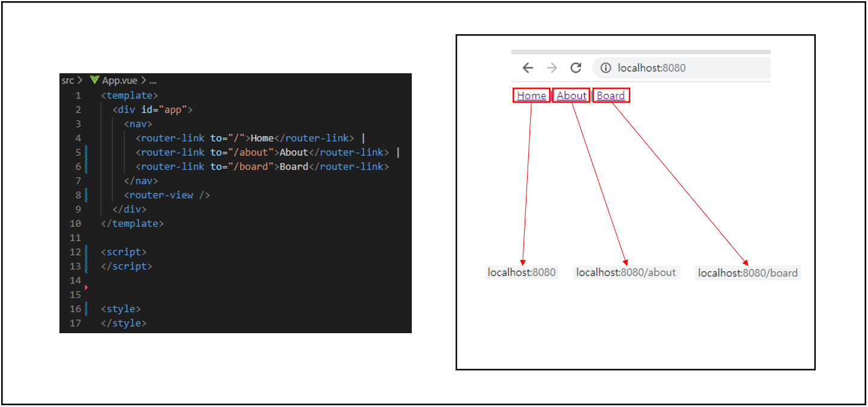Click the opening style tag
The width and height of the screenshot is (868, 407).
121,309
